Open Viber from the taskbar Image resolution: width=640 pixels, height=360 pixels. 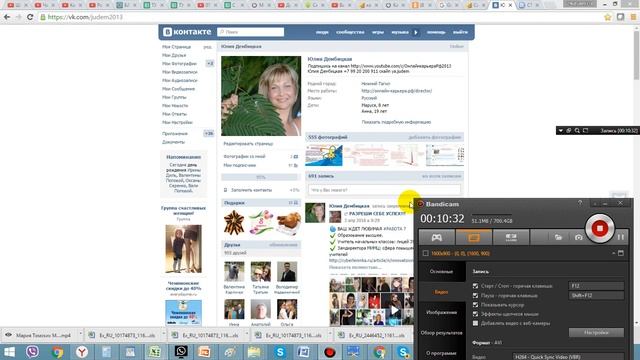(x=32, y=352)
